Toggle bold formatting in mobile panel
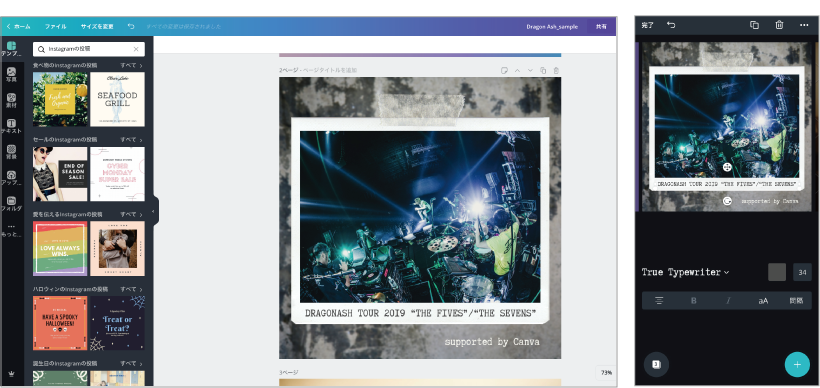 [694, 301]
